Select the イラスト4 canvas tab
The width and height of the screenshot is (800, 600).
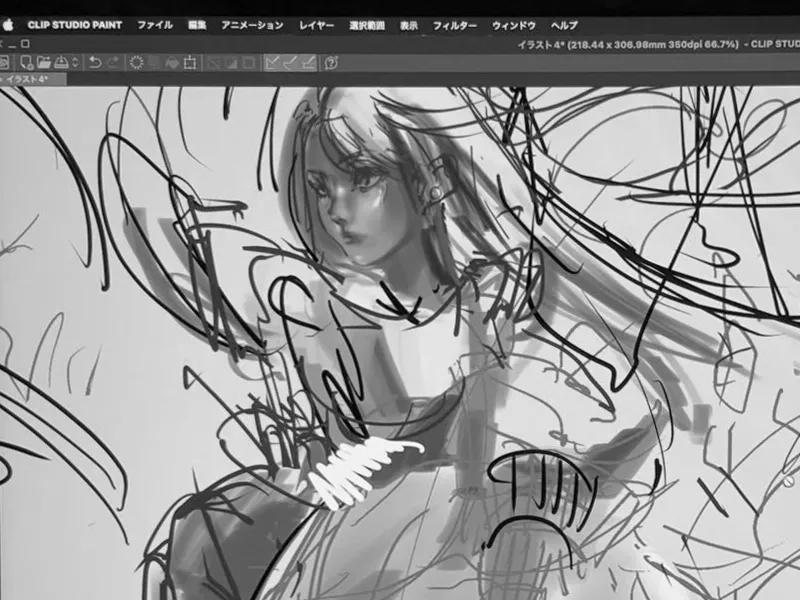(30, 79)
